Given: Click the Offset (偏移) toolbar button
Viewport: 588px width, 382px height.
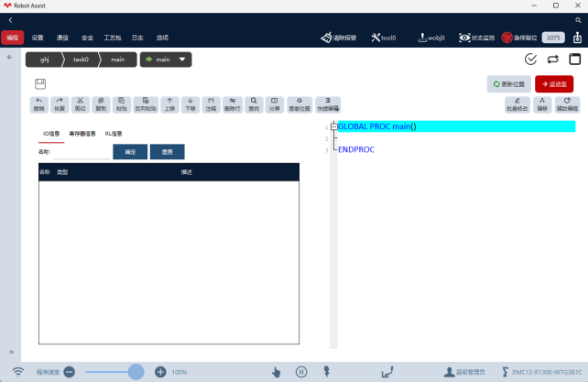Looking at the screenshot, I should [x=542, y=104].
